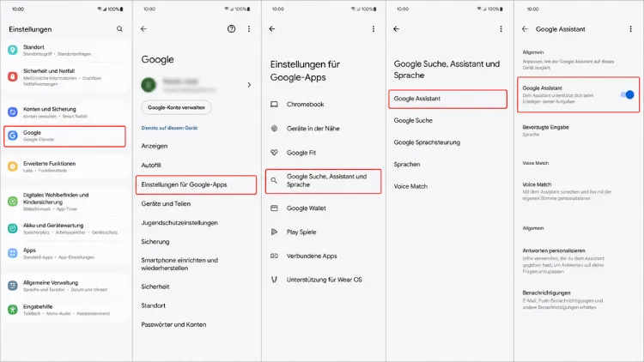Toggle the Google Assistant switch off
644x362 pixels.
627,95
